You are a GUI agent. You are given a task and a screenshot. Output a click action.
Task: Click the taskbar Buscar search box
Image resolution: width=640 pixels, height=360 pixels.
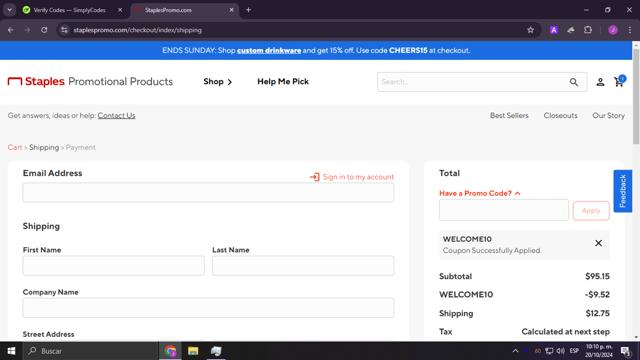(91, 351)
